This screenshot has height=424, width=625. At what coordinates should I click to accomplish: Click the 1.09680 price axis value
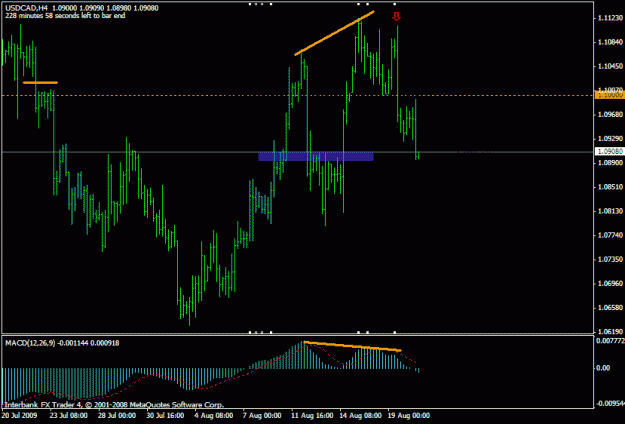pos(610,114)
